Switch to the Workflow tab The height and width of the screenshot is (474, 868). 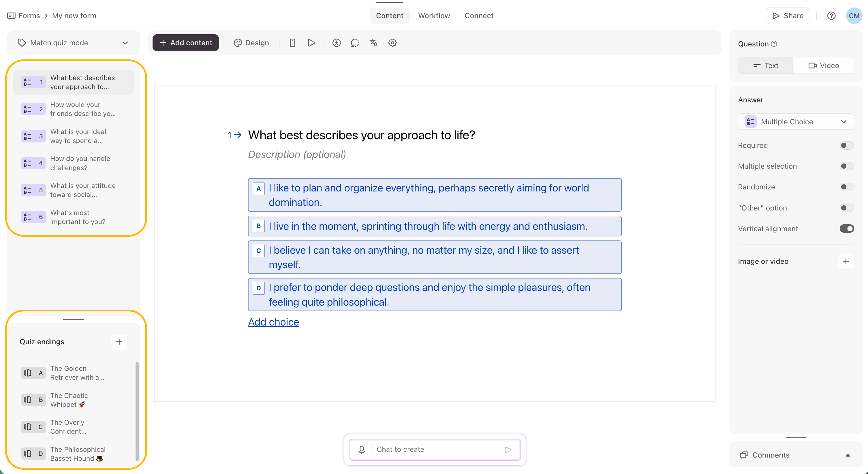click(x=434, y=16)
